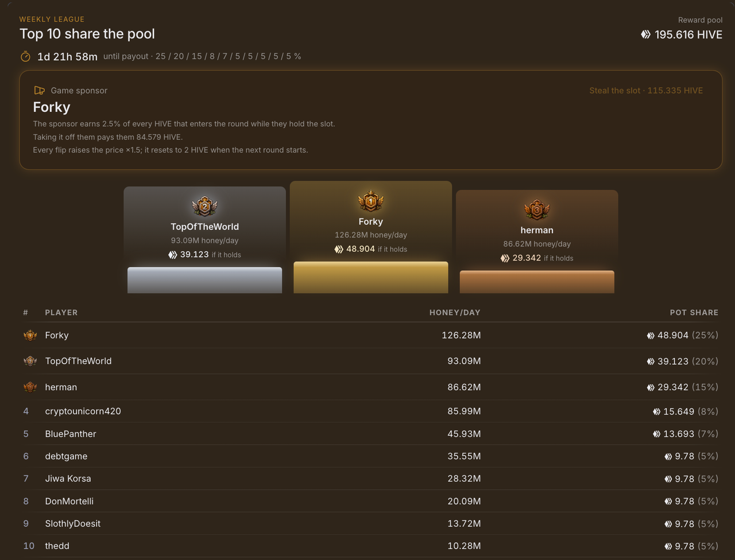This screenshot has height=560, width=735.
Task: Click the gold badge icon in Forky's table row
Action: [30, 335]
